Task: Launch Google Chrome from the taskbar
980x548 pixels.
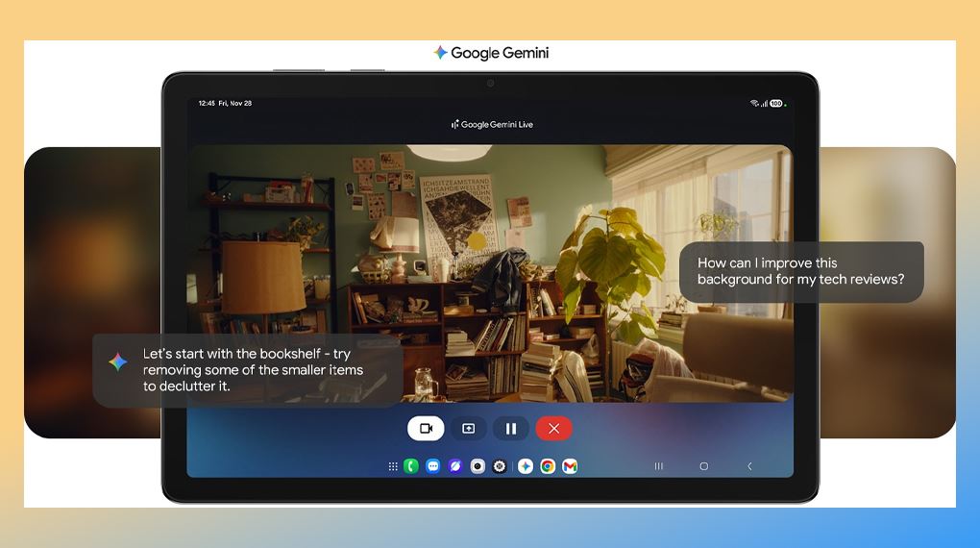Action: tap(548, 466)
